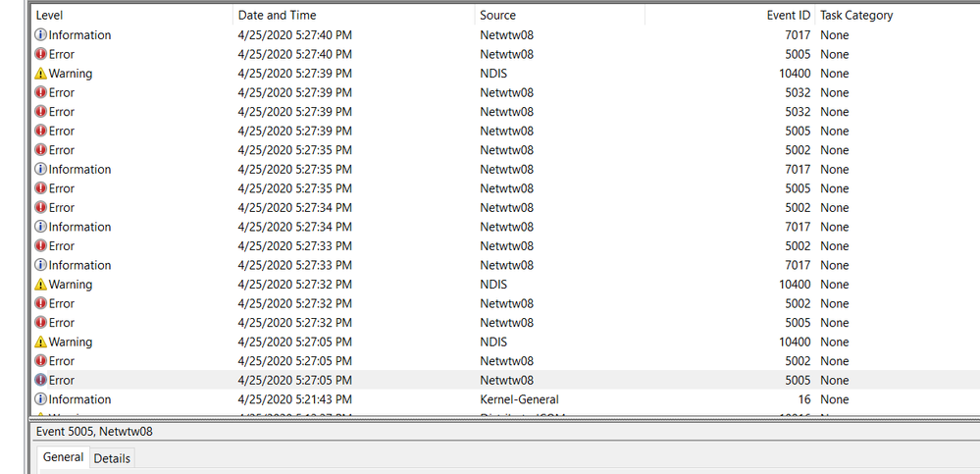Click the Error icon of the 5:27:34 PM event 5002

tap(40, 208)
